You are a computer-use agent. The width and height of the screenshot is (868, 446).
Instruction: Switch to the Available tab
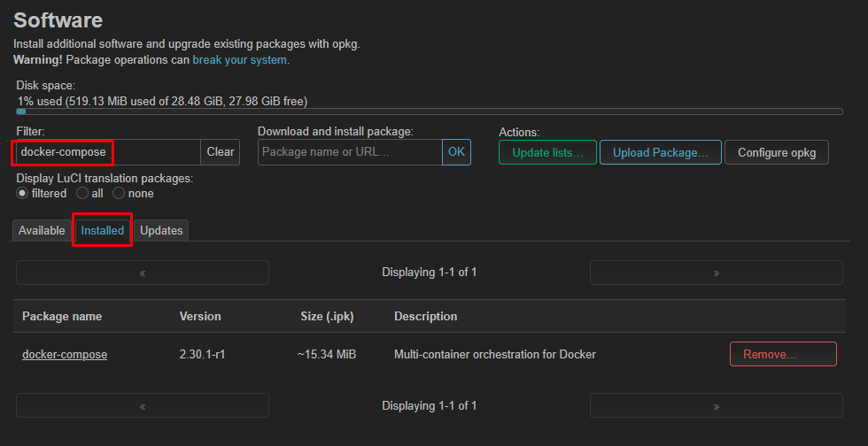42,231
